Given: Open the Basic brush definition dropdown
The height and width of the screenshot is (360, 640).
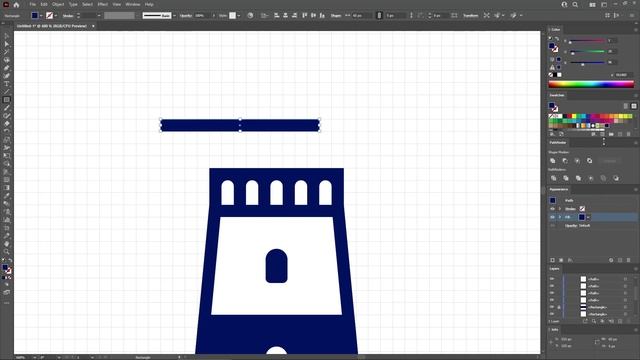Looking at the screenshot, I should (174, 16).
